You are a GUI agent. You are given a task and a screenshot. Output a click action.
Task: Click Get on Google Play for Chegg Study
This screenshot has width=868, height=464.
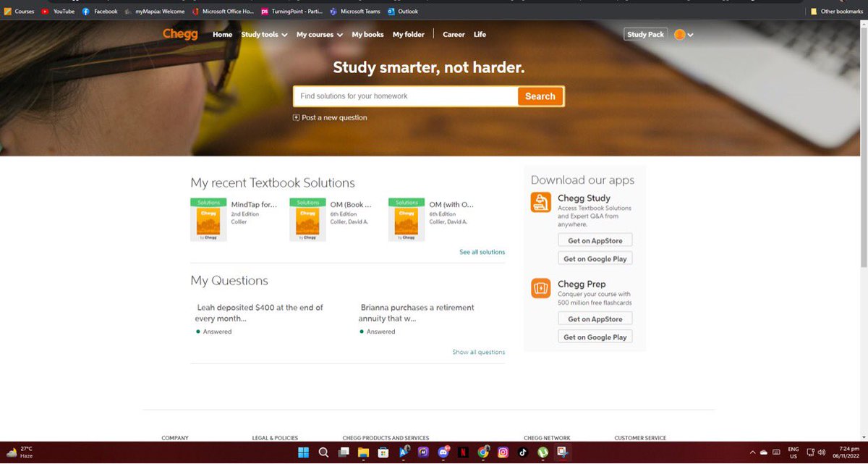pyautogui.click(x=595, y=258)
